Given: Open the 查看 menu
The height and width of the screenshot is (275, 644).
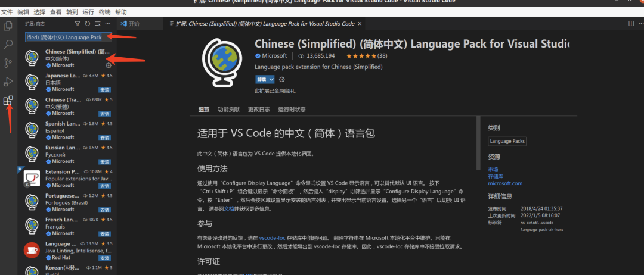Looking at the screenshot, I should pos(56,12).
